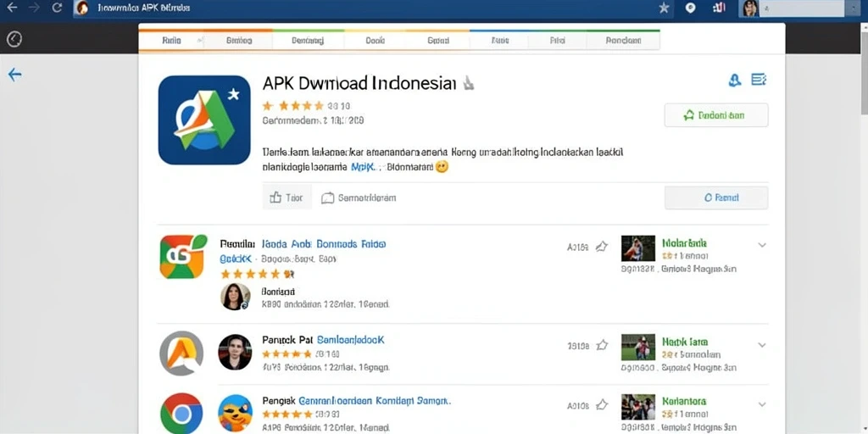Click the smiley emoji in the description

point(441,166)
